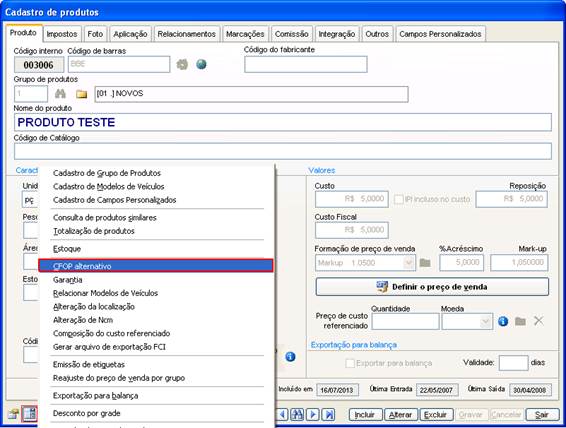Switch to the Integração tab
The height and width of the screenshot is (428, 566).
[x=337, y=34]
